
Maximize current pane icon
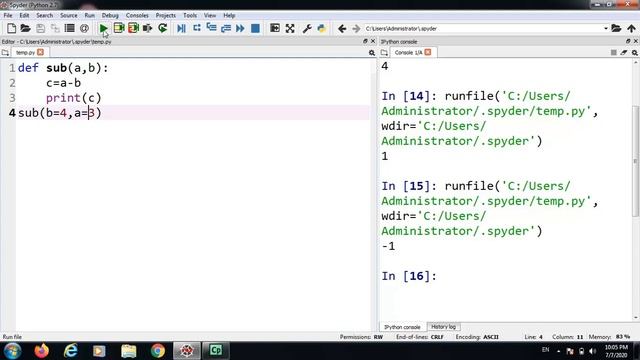coord(275,28)
